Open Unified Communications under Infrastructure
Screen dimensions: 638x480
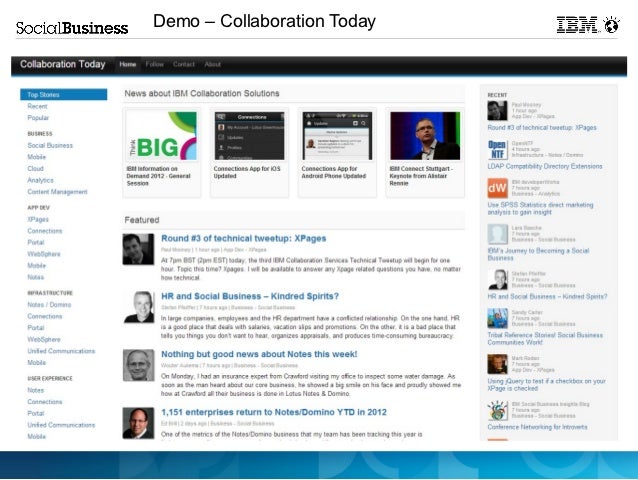[x=61, y=351]
